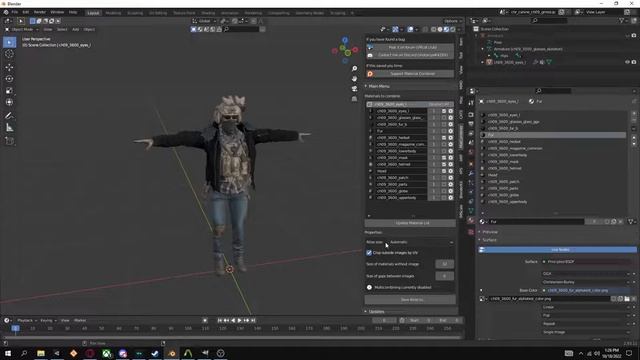This screenshot has height=360, width=640.
Task: Switch viewport to Rendered shading
Action: point(452,29)
